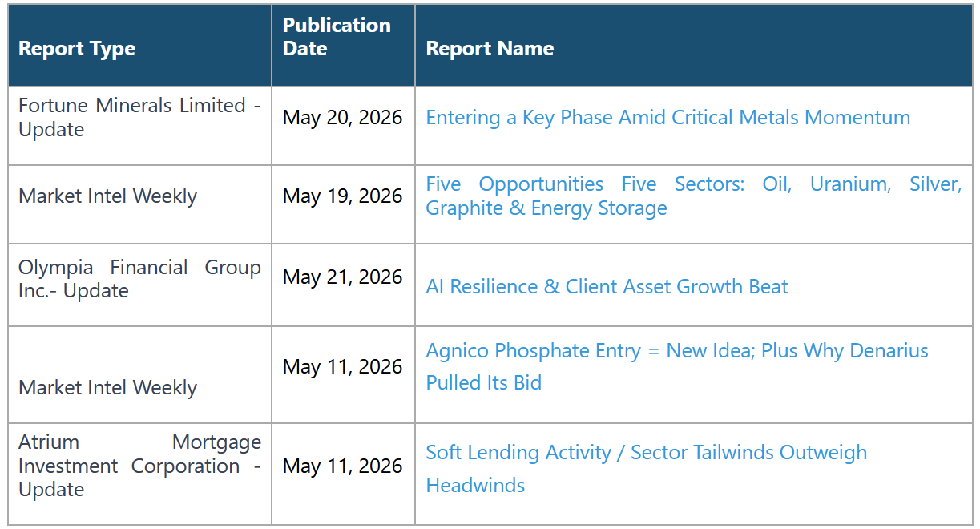Click the May 11, 2026 date in Agnico row
Screen dimensions: 980x529
point(342,367)
